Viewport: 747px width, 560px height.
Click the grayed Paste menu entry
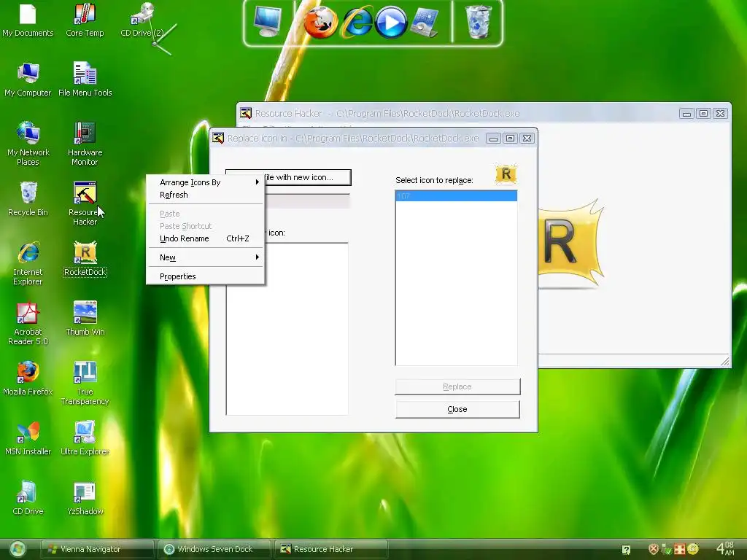click(x=205, y=214)
